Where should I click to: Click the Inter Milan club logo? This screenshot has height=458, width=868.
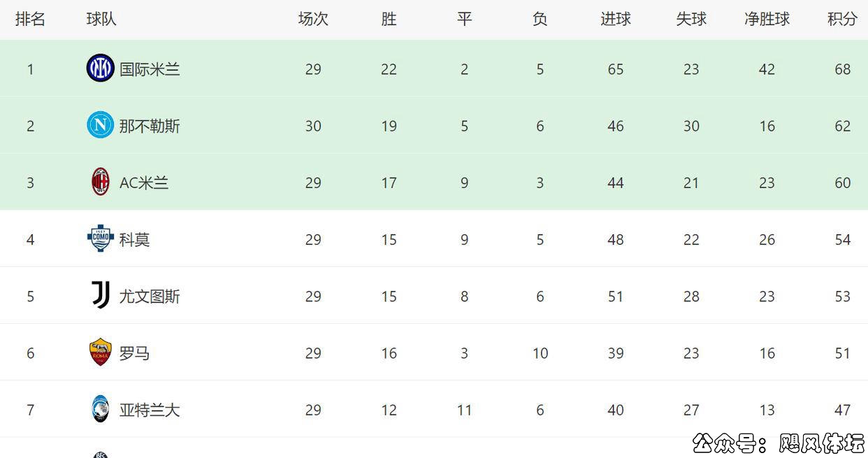[x=100, y=69]
